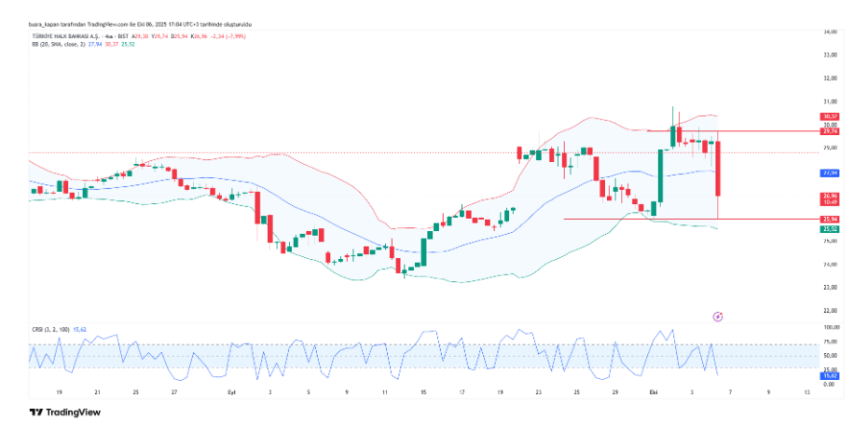
Task: Click the 15 date label on the time axis
Action: 423,393
